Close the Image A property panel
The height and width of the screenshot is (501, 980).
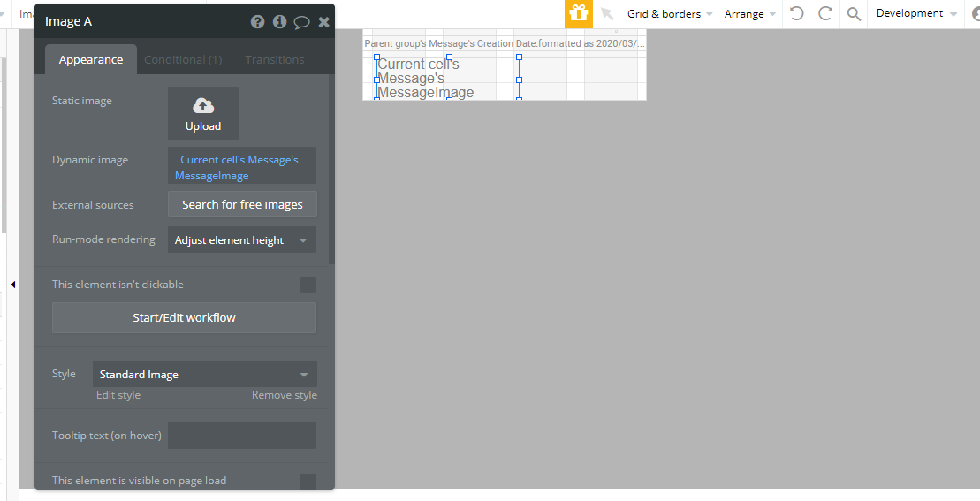point(323,22)
